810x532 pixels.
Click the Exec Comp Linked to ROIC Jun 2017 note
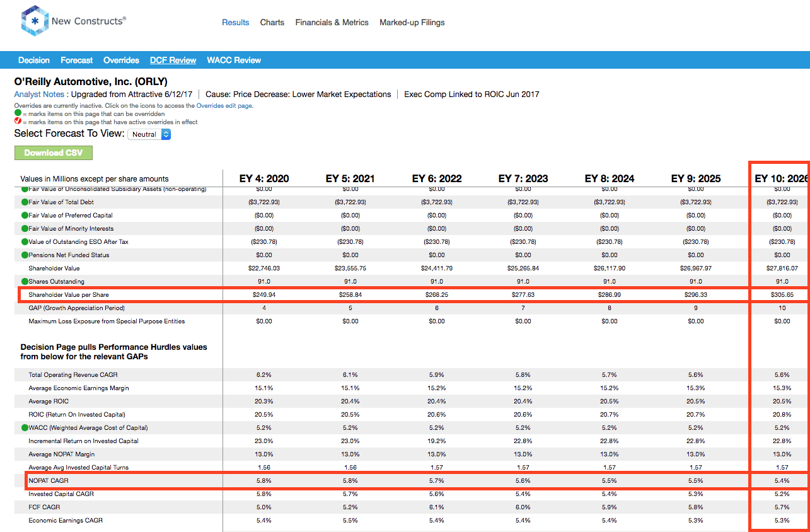(472, 95)
